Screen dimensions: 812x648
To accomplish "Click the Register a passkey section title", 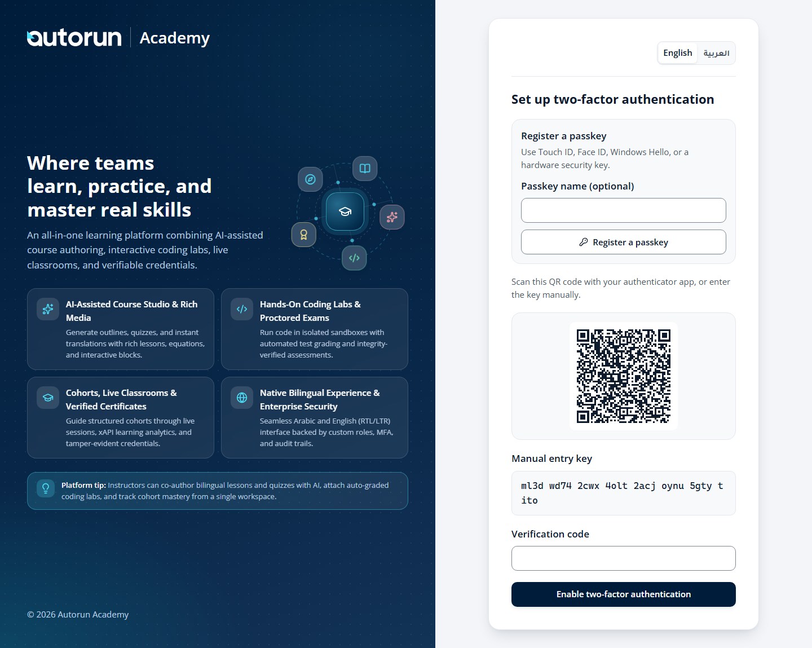I will pos(564,136).
